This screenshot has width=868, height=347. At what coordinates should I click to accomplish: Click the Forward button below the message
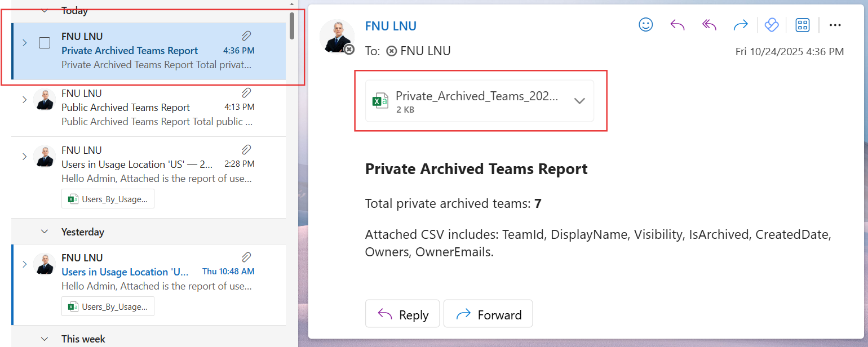coord(488,315)
